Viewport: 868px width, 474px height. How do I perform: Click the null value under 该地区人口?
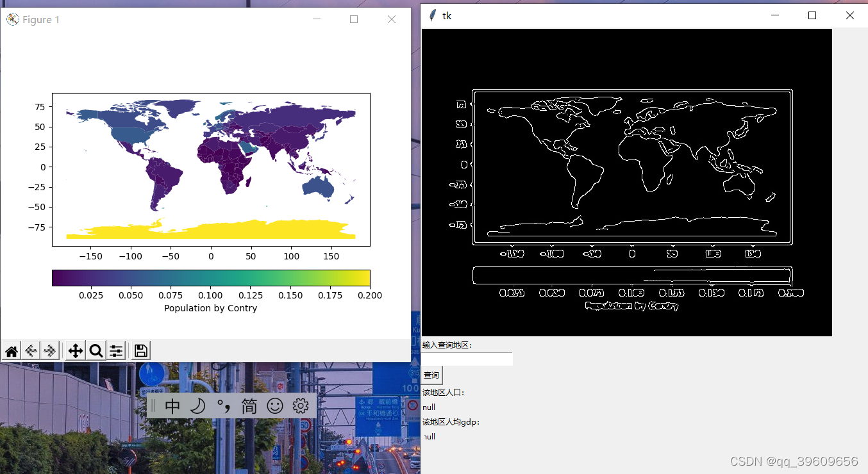[429, 407]
